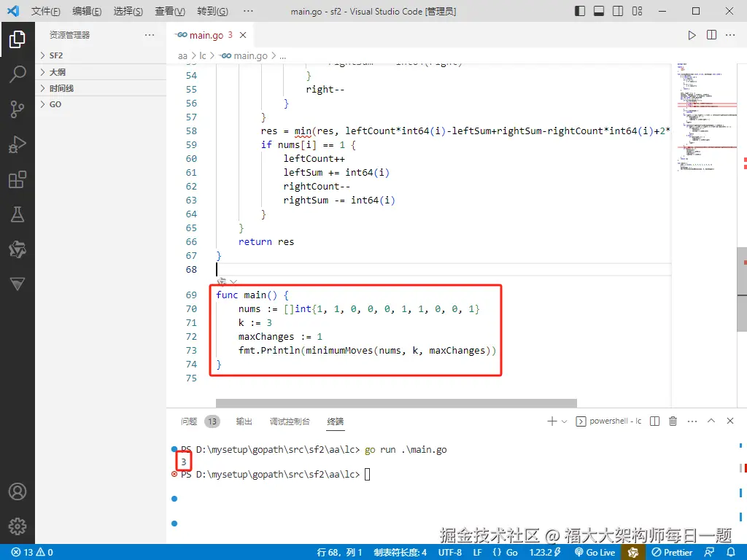Image resolution: width=747 pixels, height=560 pixels.
Task: Open the Extensions view
Action: click(18, 179)
